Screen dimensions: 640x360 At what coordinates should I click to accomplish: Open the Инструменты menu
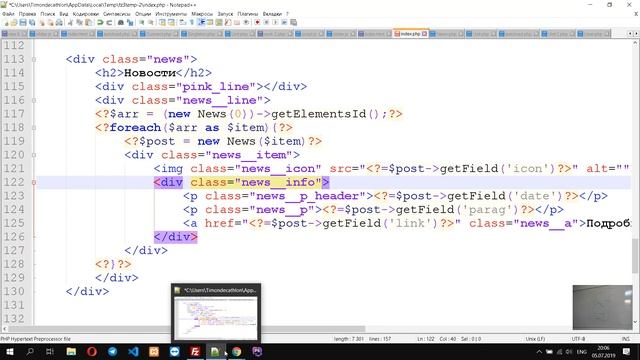[171, 14]
